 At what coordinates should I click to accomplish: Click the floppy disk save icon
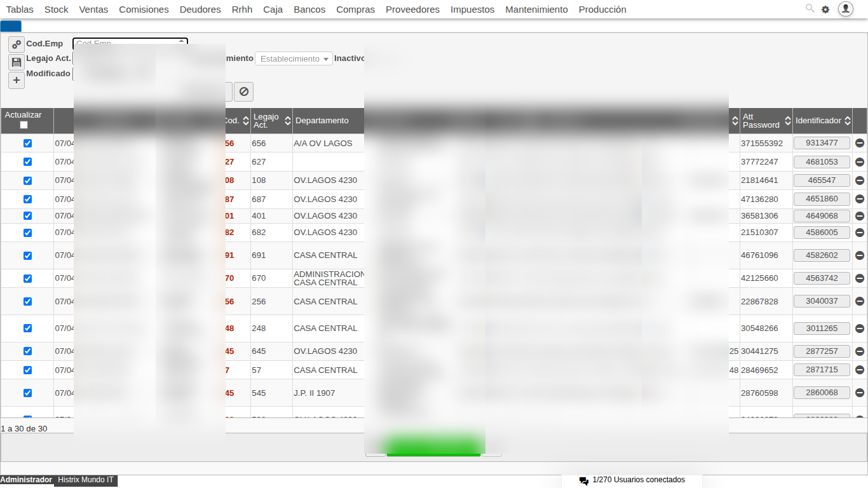click(17, 62)
